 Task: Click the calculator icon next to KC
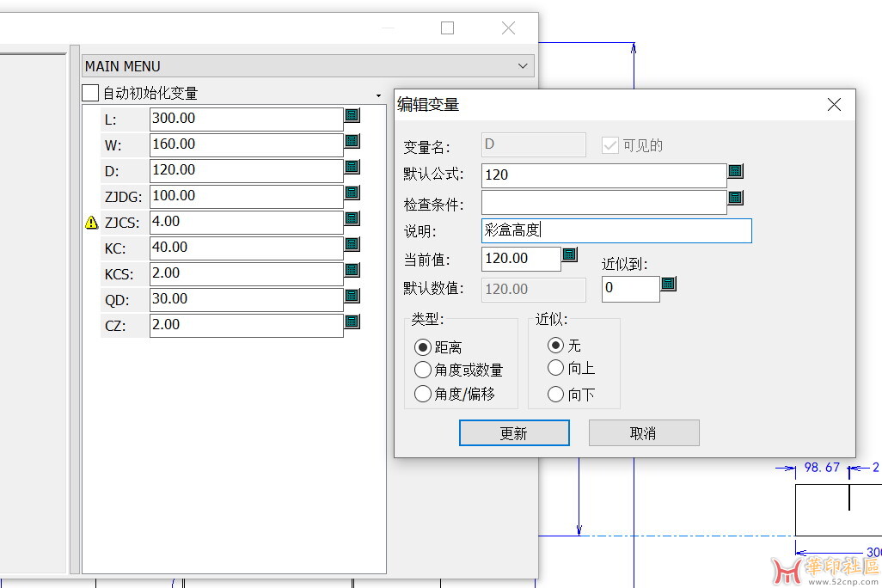[x=352, y=244]
